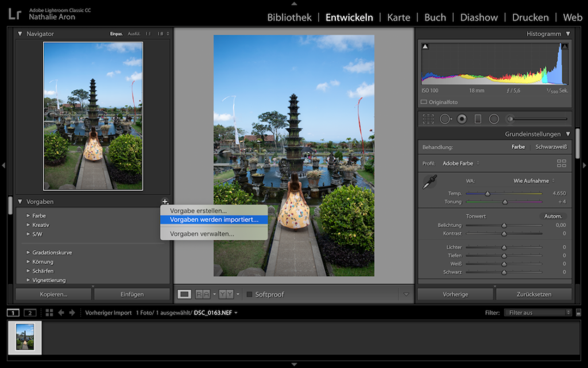Set navigator zoom to Einpas.
588x368 pixels.
pyautogui.click(x=116, y=34)
